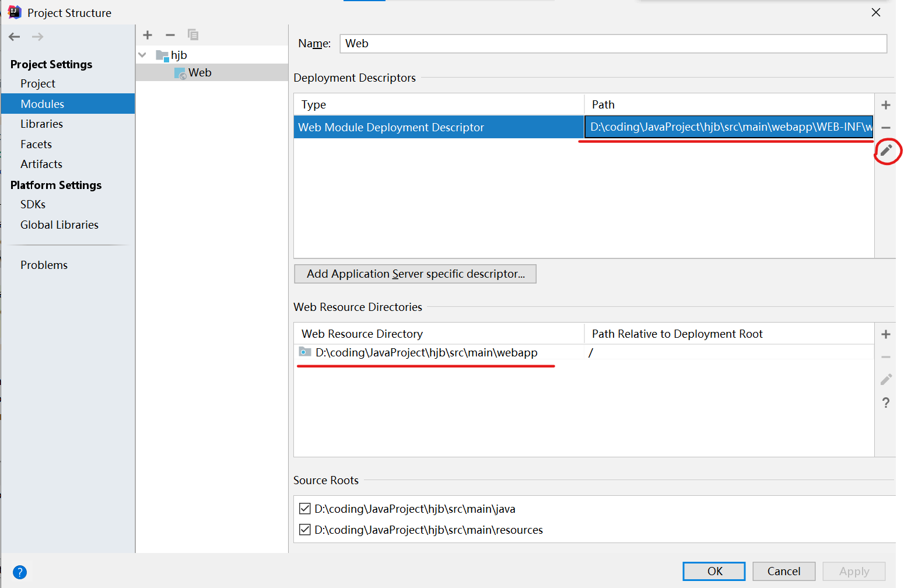This screenshot has height=588, width=904.
Task: Switch to the Artifacts section
Action: pos(41,164)
